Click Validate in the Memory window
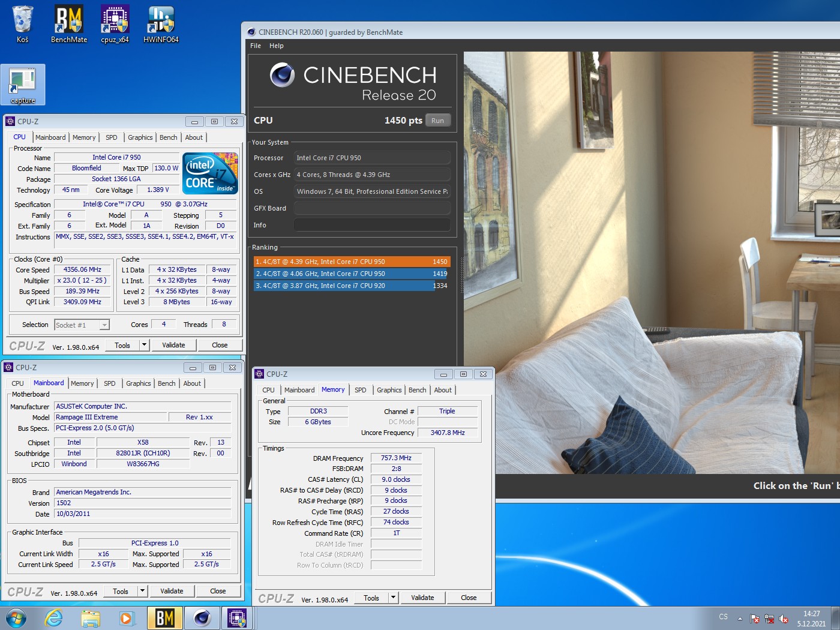 click(x=422, y=598)
